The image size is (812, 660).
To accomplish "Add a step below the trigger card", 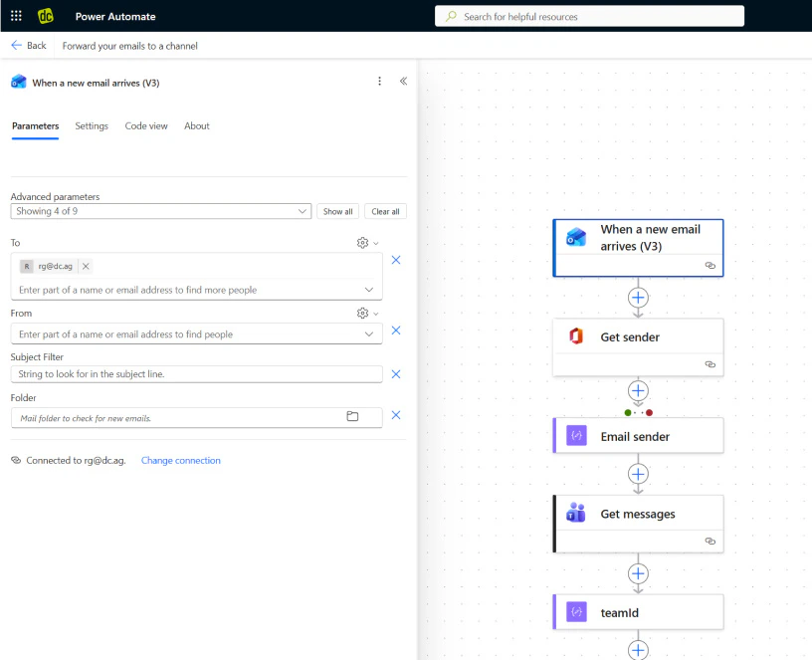I will (638, 298).
